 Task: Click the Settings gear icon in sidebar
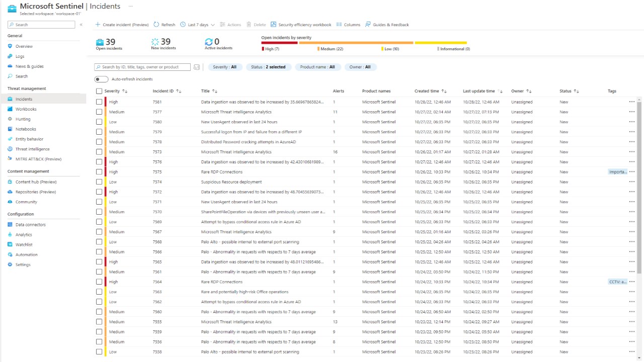pyautogui.click(x=10, y=265)
